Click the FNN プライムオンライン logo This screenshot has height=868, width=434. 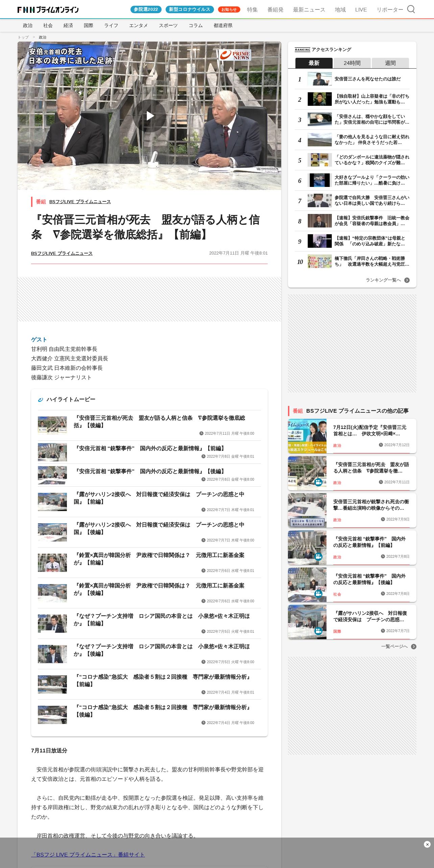[x=48, y=9]
